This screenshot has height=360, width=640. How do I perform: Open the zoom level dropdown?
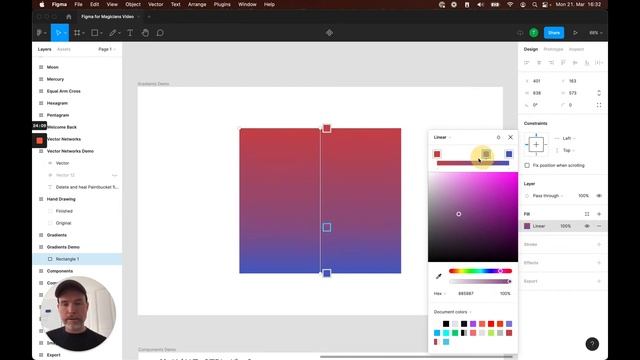596,33
